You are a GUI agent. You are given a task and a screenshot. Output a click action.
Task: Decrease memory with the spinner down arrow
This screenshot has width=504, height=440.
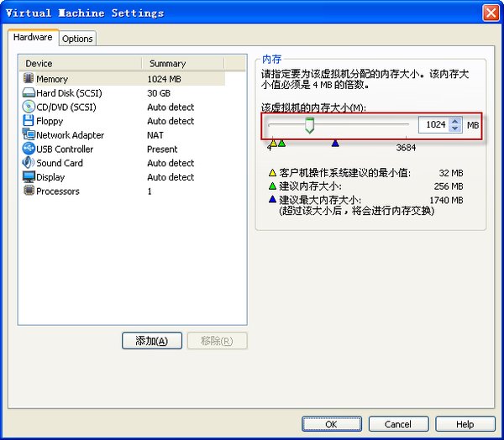coord(455,128)
